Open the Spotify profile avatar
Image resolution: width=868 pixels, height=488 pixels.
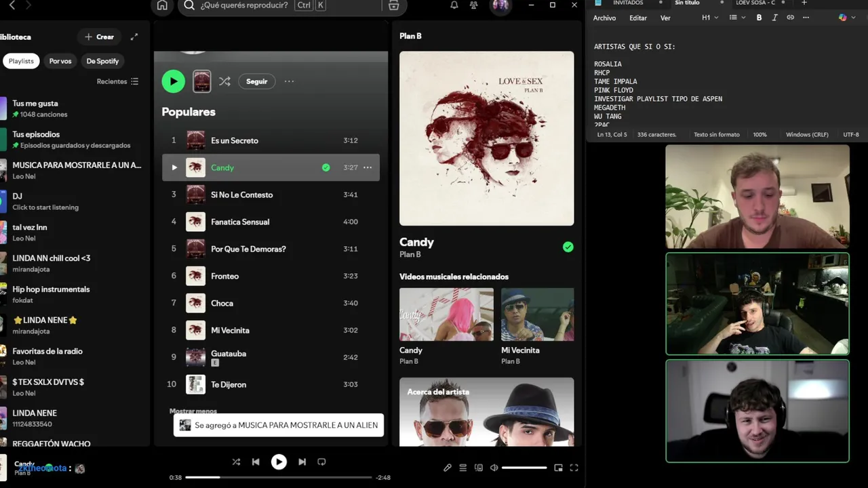click(500, 5)
